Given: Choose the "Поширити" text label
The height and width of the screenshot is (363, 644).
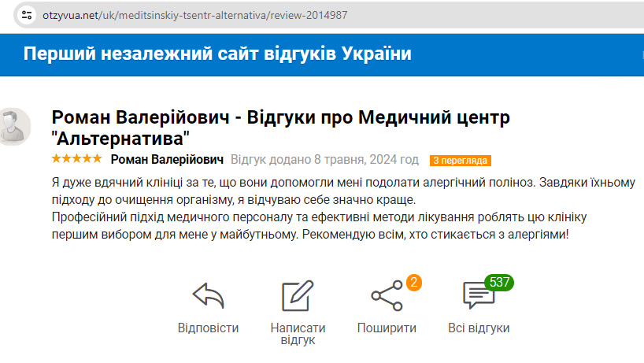Looking at the screenshot, I should pyautogui.click(x=387, y=328).
